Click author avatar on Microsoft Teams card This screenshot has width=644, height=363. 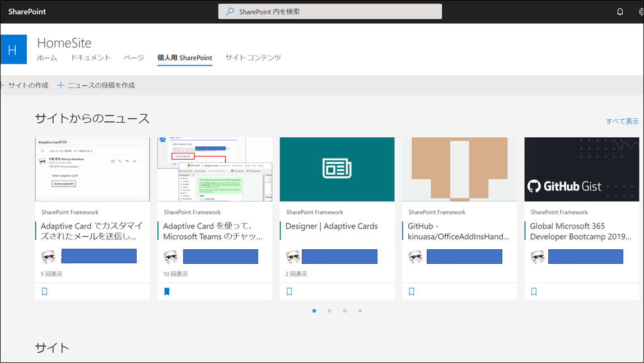171,257
